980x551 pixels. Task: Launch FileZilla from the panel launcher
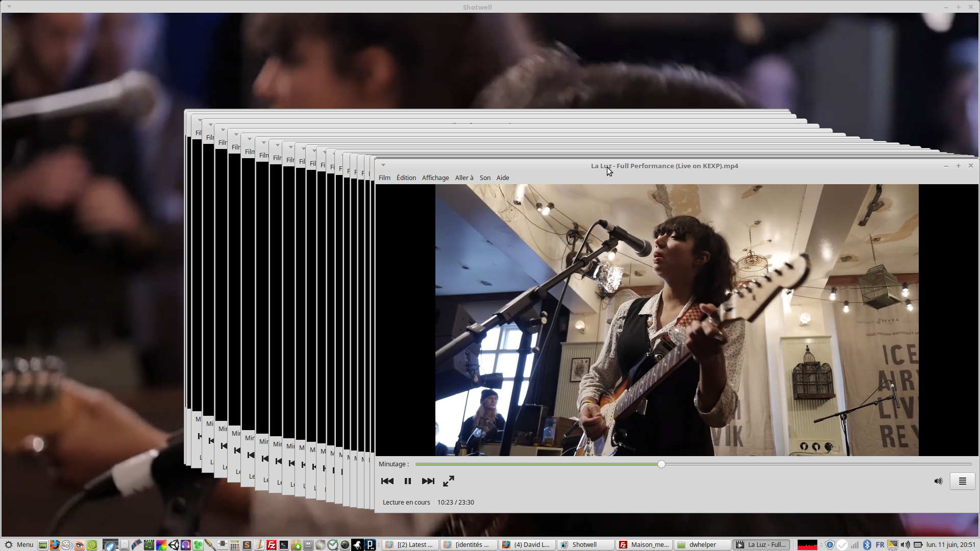(272, 544)
